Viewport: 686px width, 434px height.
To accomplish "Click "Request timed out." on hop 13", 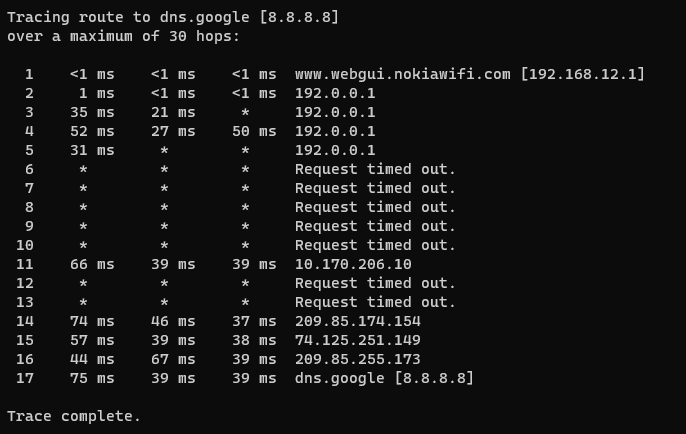I will tap(375, 302).
